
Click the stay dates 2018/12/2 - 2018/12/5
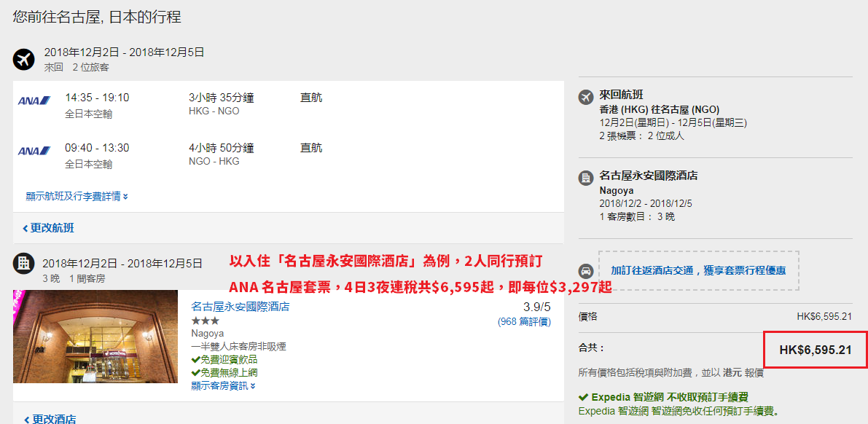[646, 203]
